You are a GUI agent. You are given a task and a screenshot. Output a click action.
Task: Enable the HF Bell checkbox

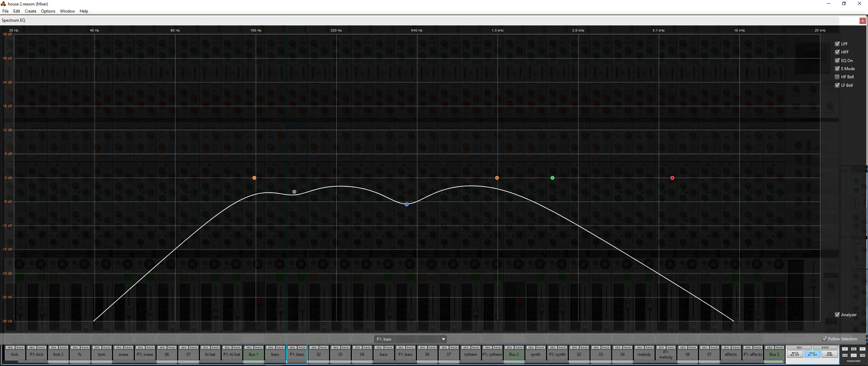point(837,77)
